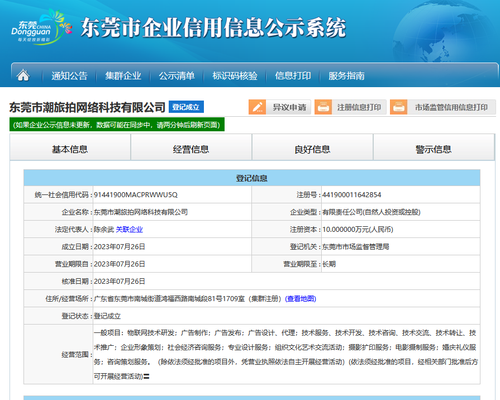500x400 pixels.
Task: Click registered capital 10.000000万元(人民币)
Action: click(x=358, y=229)
